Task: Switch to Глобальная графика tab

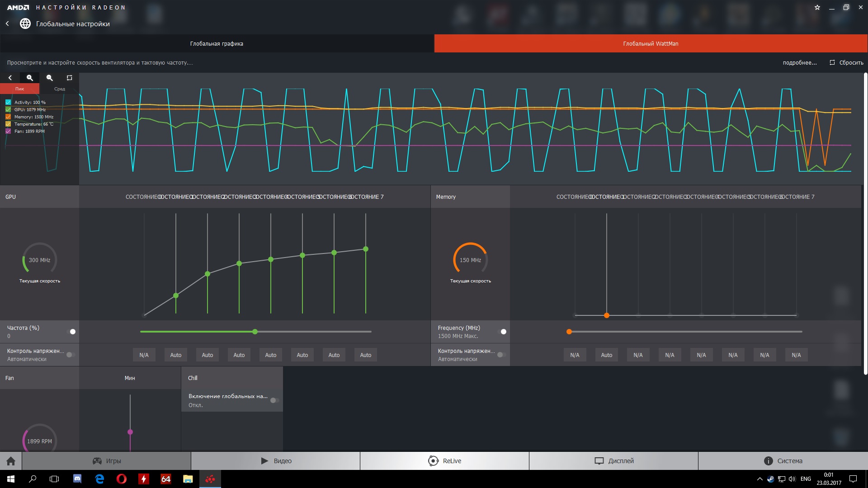Action: (217, 44)
